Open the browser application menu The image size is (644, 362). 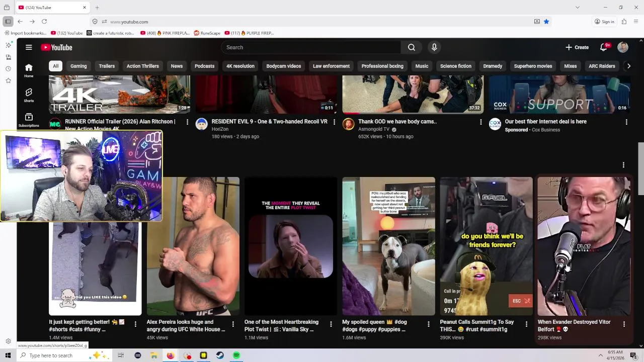[x=636, y=22]
